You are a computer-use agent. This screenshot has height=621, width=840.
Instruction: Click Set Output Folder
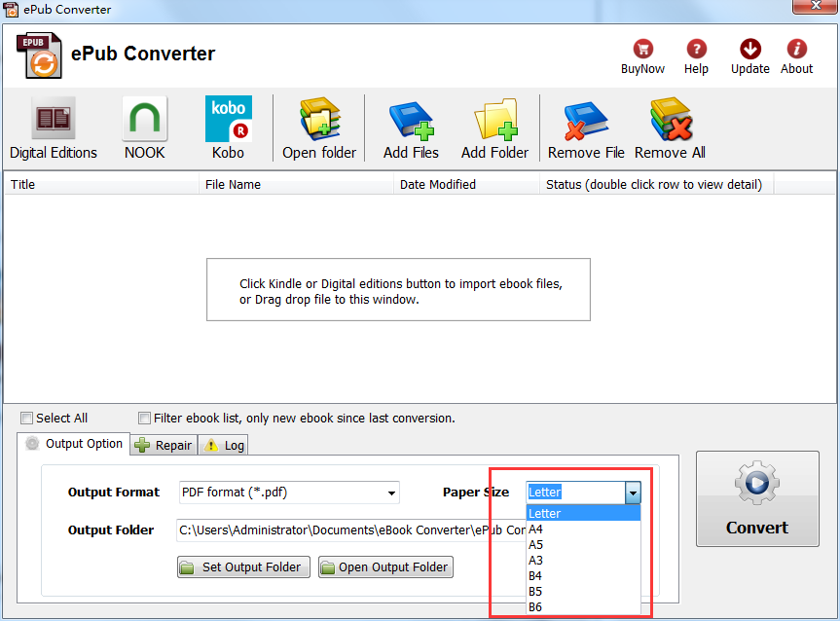(242, 567)
